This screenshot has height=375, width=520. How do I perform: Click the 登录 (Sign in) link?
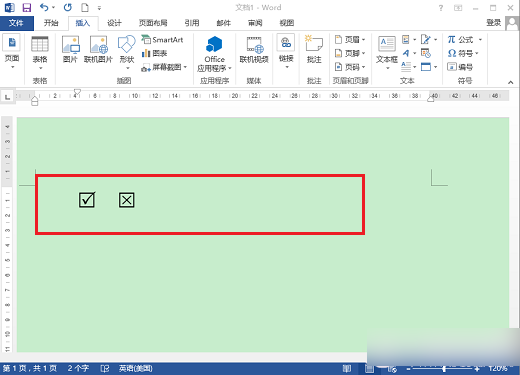tap(494, 23)
